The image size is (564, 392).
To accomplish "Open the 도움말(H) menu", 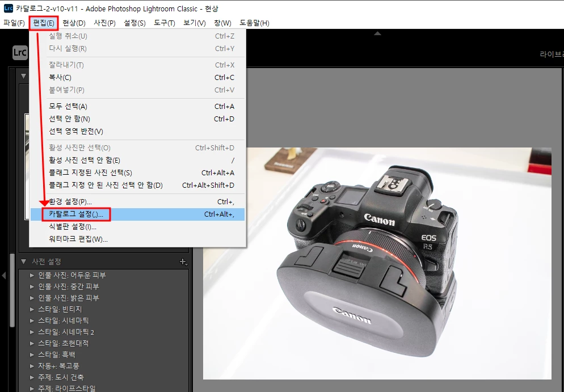I will (x=254, y=23).
